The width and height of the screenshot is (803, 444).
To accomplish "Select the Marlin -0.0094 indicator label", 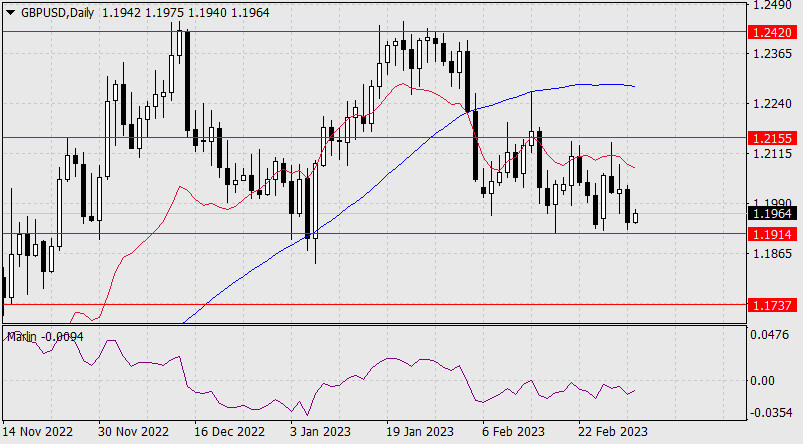I will coord(45,336).
